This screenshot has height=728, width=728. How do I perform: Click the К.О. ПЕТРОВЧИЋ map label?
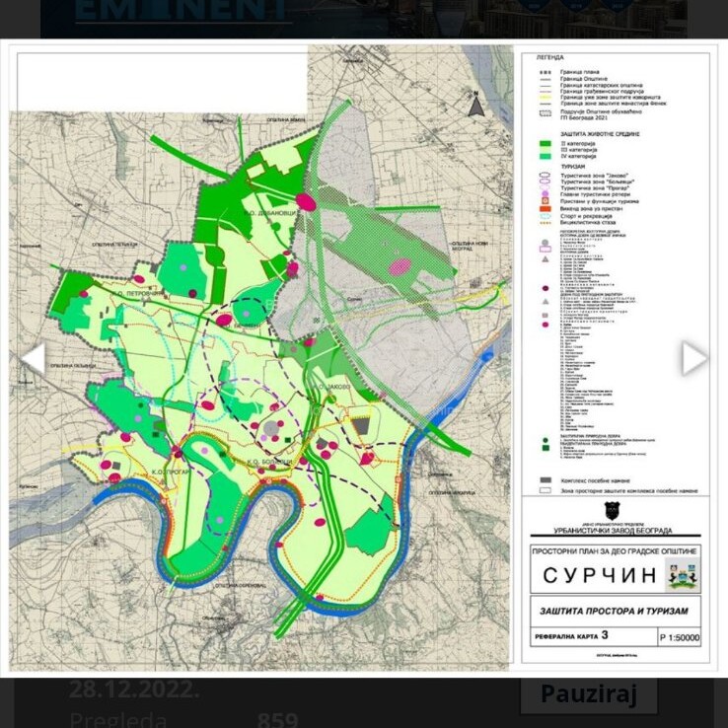click(x=136, y=294)
